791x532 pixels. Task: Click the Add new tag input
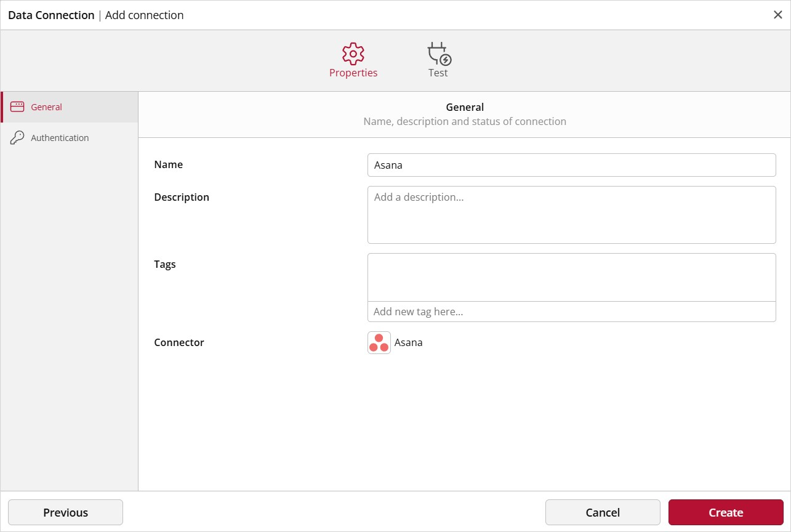pyautogui.click(x=572, y=312)
